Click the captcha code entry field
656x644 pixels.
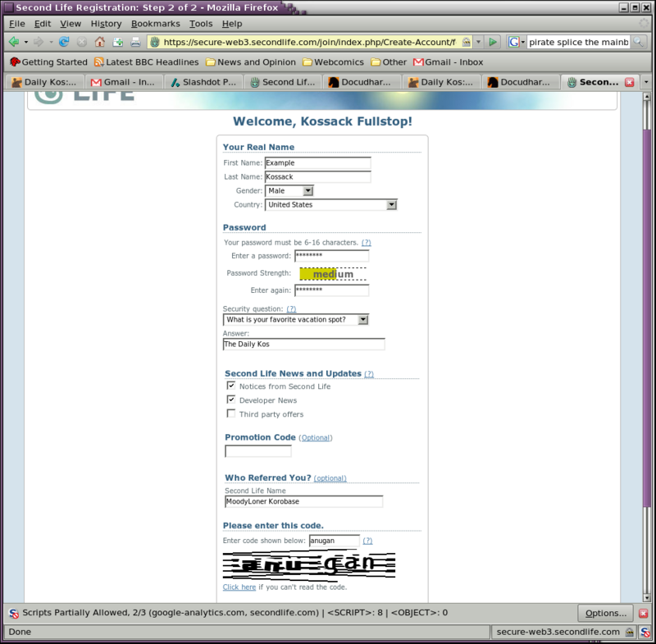(x=335, y=541)
